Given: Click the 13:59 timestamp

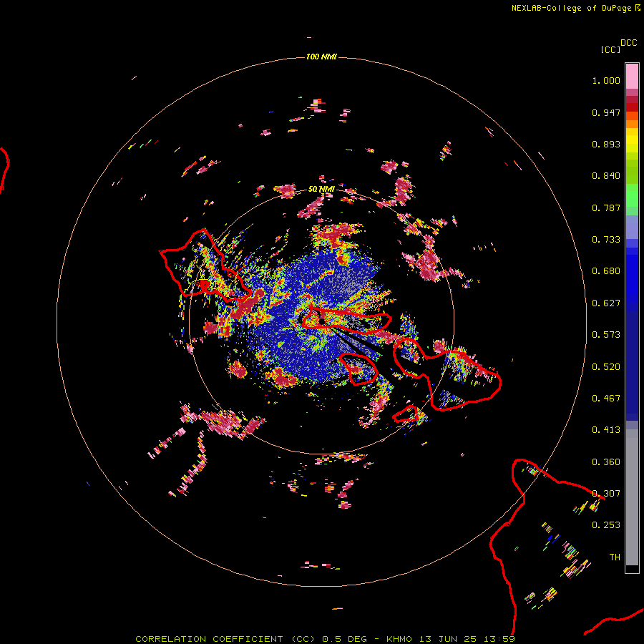Looking at the screenshot, I should pos(499,639).
